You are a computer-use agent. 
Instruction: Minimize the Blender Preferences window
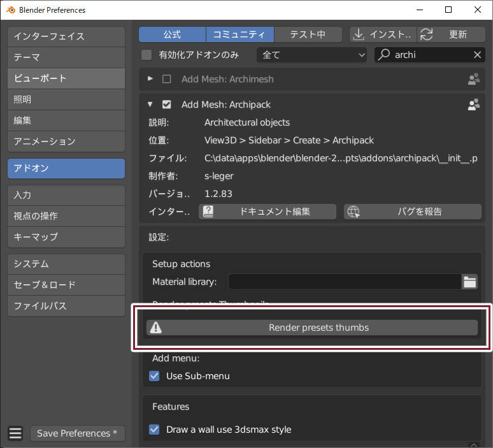point(419,10)
